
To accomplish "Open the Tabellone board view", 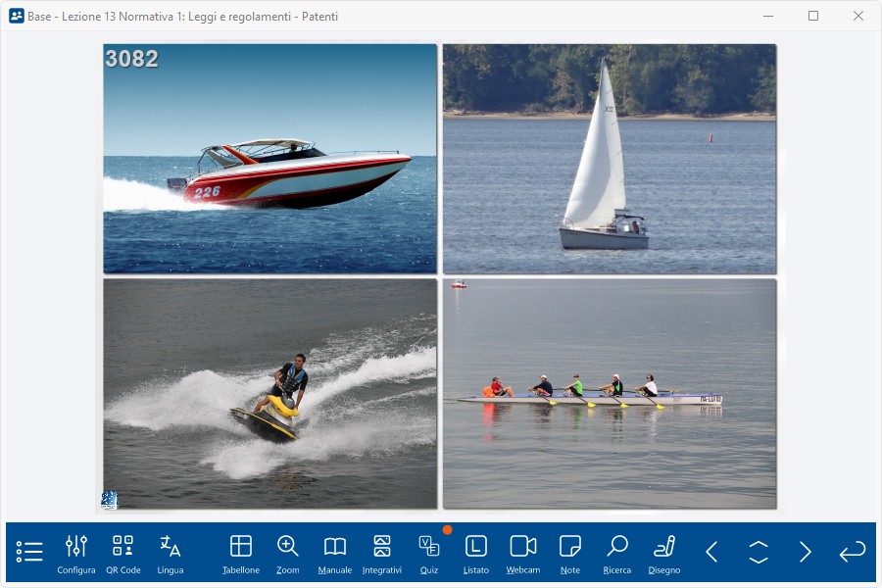I will pos(241,553).
